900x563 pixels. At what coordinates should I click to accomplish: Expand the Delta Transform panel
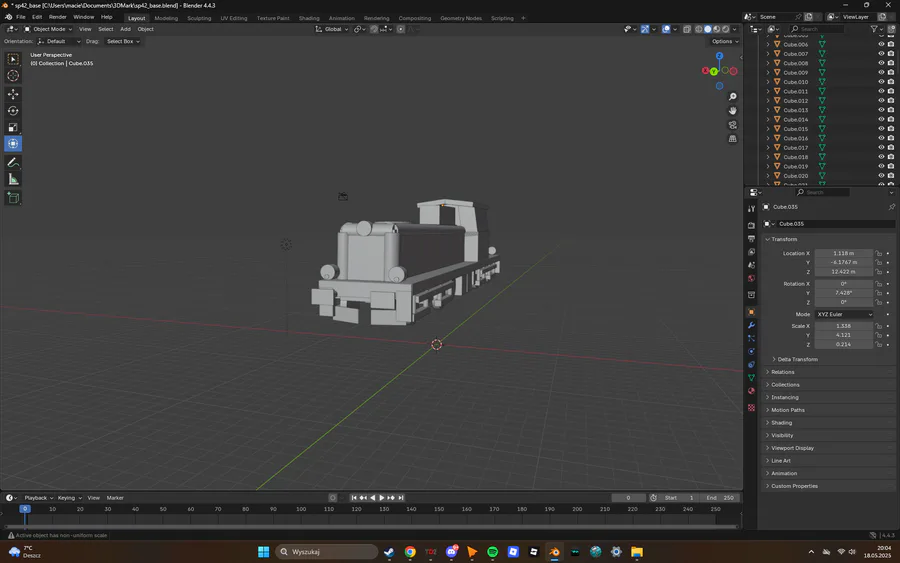[797, 359]
